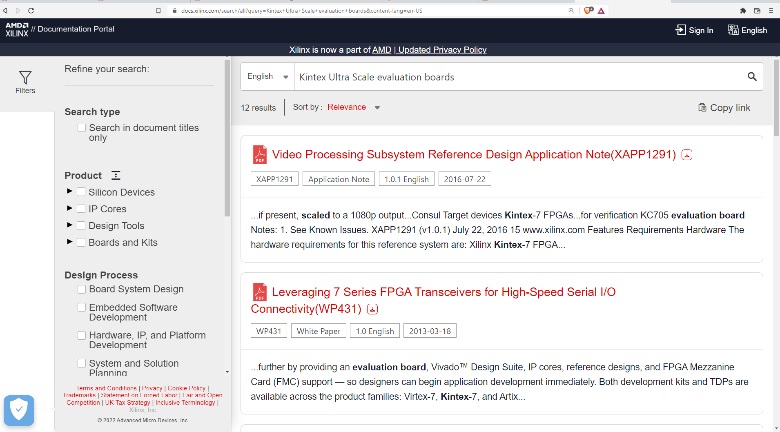
Task: Click the English language icon in header
Action: click(x=733, y=30)
